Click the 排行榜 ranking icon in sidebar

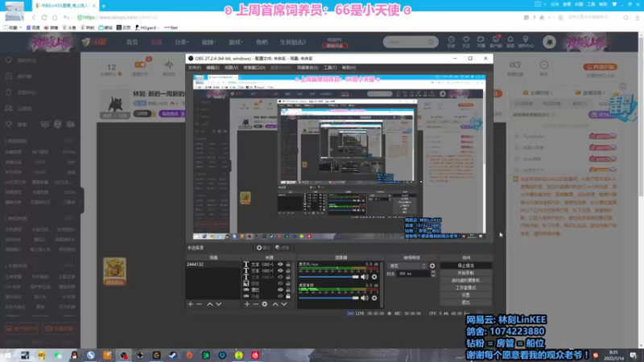point(9,76)
